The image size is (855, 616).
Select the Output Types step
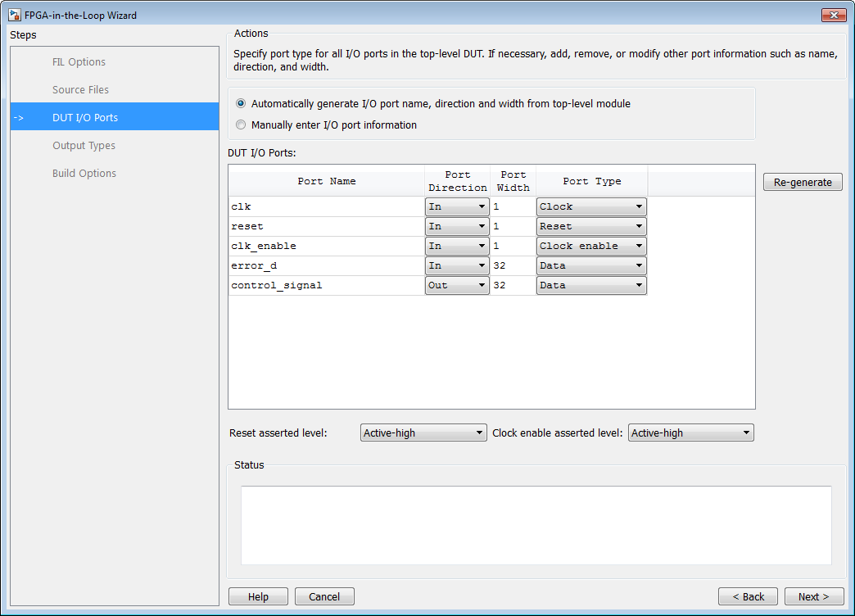point(84,146)
